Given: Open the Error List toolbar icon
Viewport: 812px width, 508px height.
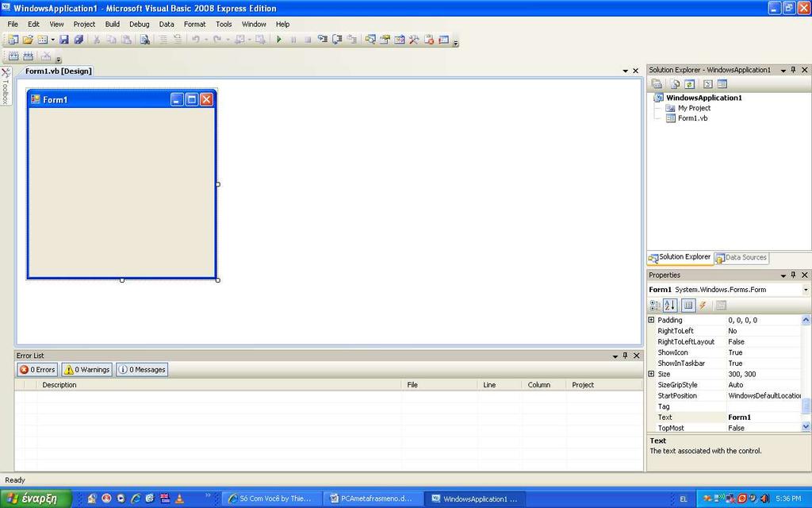Looking at the screenshot, I should [x=429, y=40].
